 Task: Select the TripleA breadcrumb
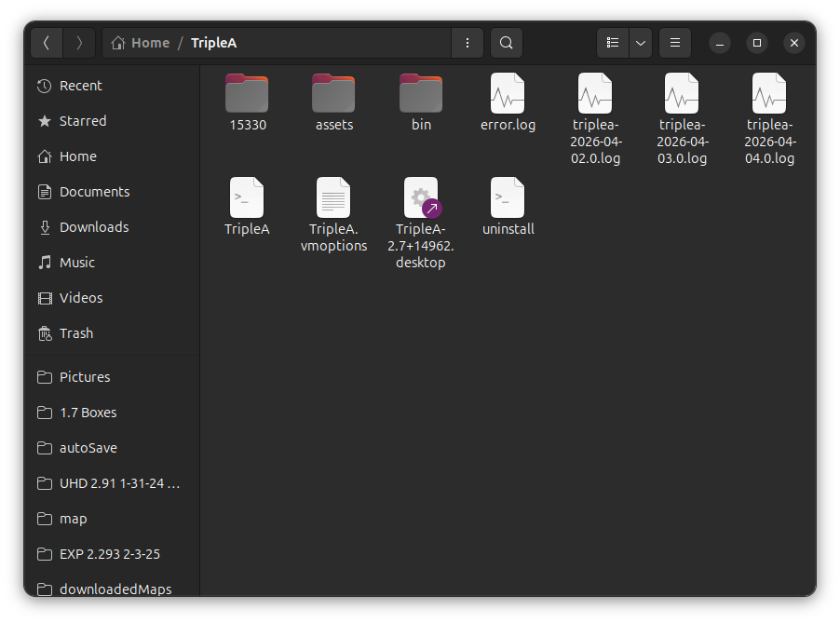[213, 42]
